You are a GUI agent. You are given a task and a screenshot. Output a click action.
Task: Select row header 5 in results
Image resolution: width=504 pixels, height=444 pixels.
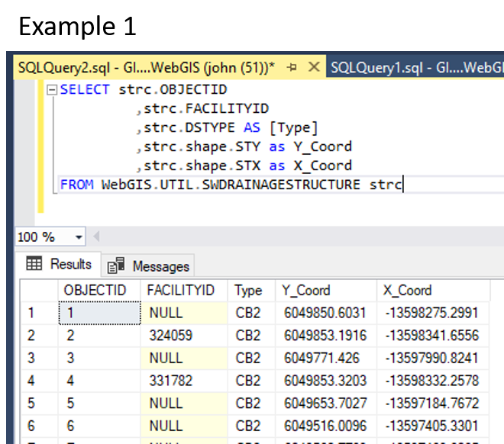pos(39,404)
